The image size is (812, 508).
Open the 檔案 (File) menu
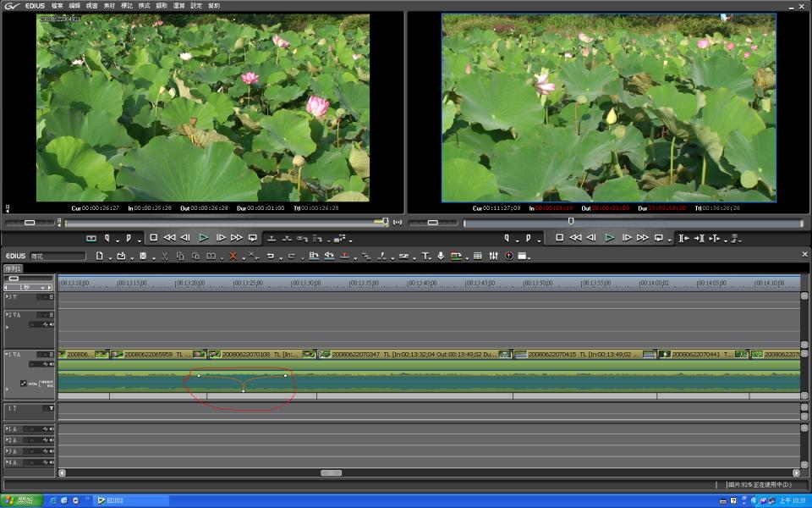click(x=57, y=6)
